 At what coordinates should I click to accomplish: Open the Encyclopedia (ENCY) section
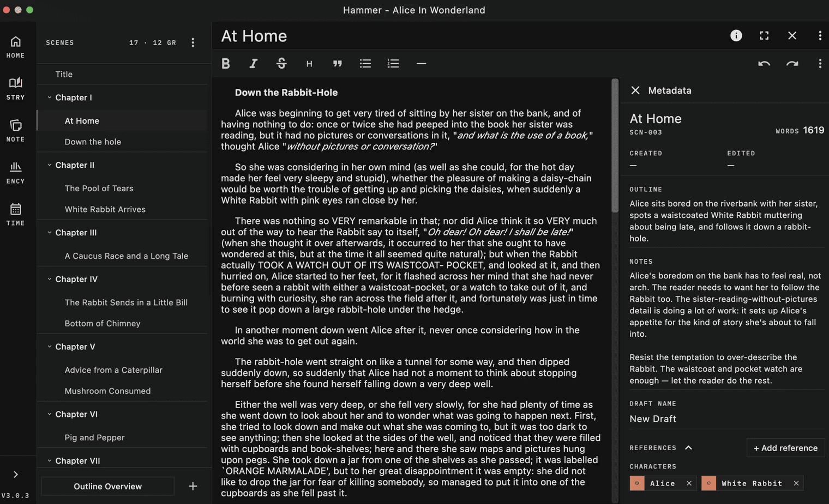tap(15, 173)
